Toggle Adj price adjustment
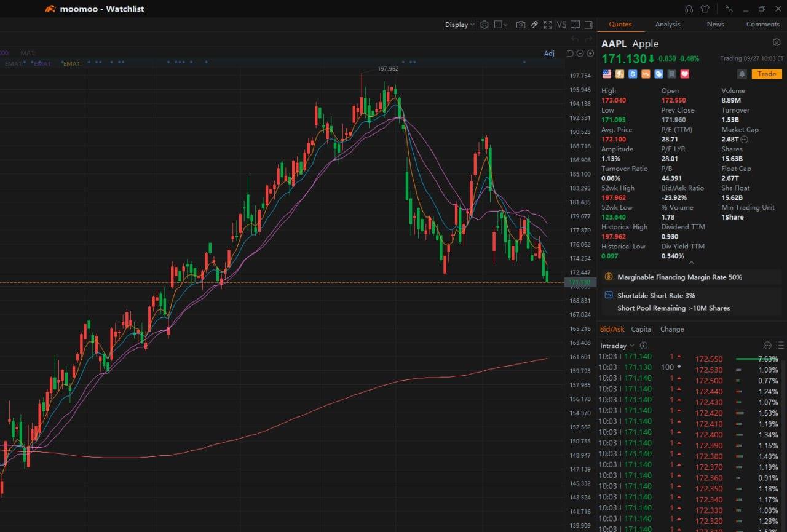Viewport: 787px width, 532px height. pyautogui.click(x=549, y=54)
